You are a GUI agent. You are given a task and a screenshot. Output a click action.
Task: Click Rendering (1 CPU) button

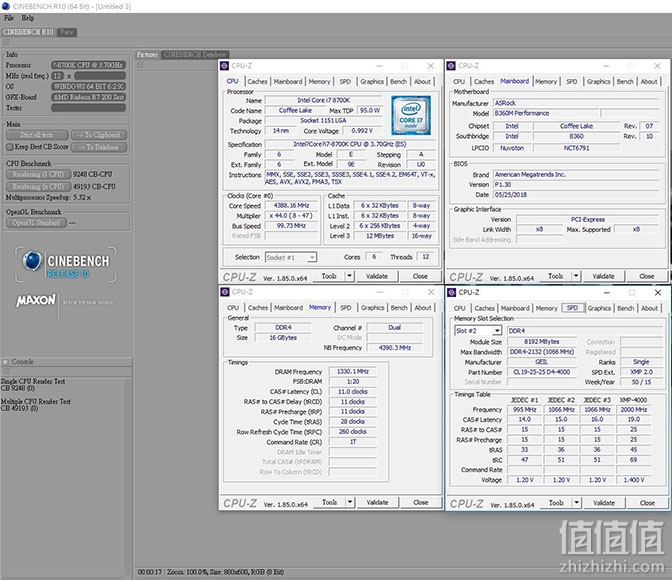[x=38, y=174]
